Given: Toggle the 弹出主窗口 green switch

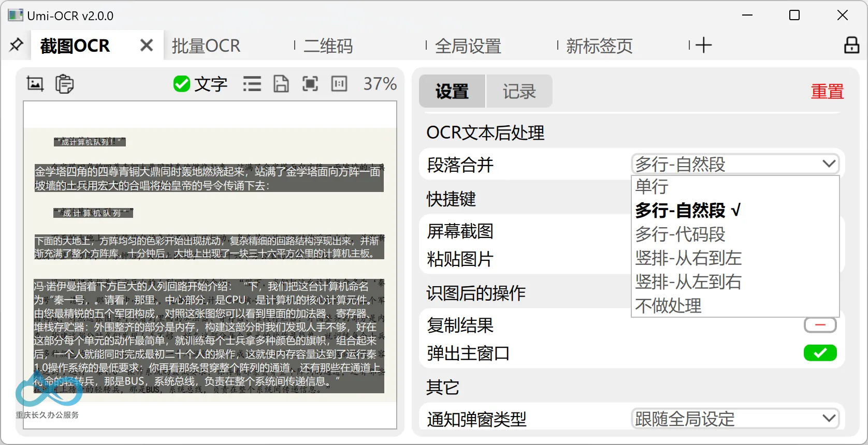Looking at the screenshot, I should click(820, 353).
